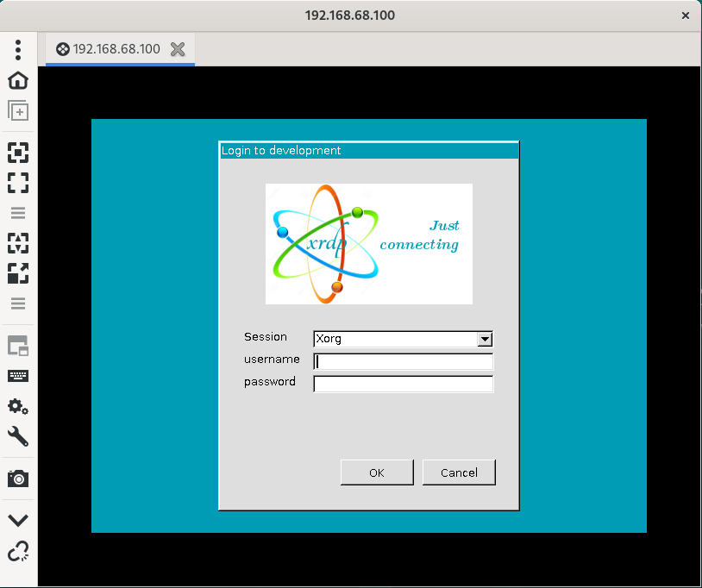
Task: Click the "Session" label text
Action: (x=265, y=336)
